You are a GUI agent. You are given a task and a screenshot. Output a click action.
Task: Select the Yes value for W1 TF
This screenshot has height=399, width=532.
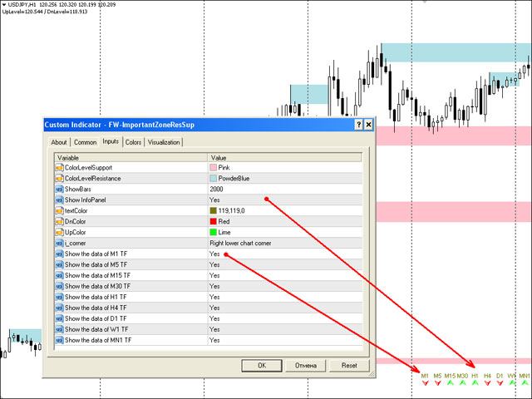point(214,329)
